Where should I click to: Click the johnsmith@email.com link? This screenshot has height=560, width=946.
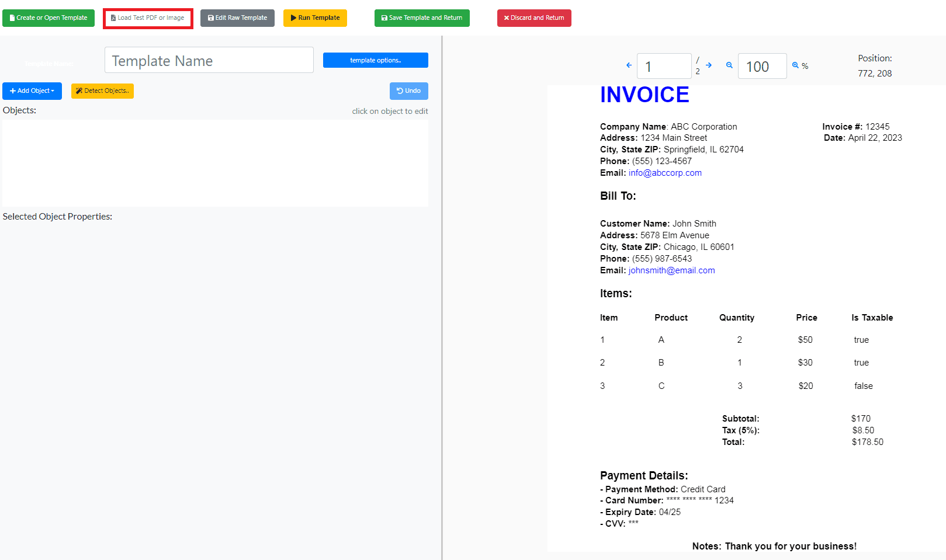(671, 270)
